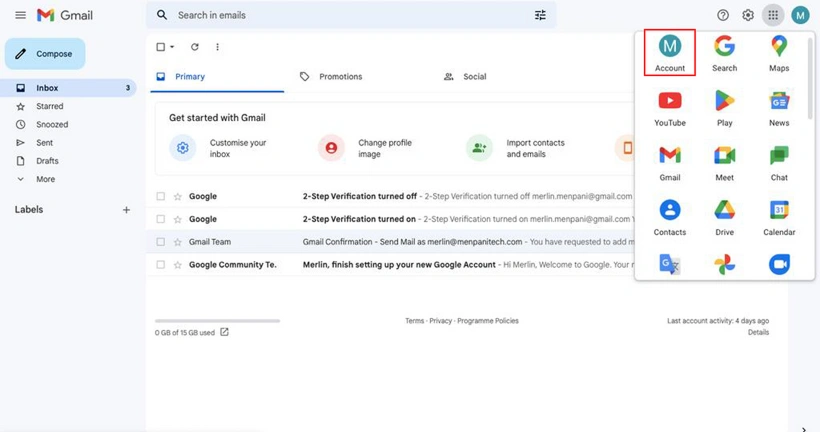Open the Terms link
This screenshot has height=432, width=820.
point(414,321)
